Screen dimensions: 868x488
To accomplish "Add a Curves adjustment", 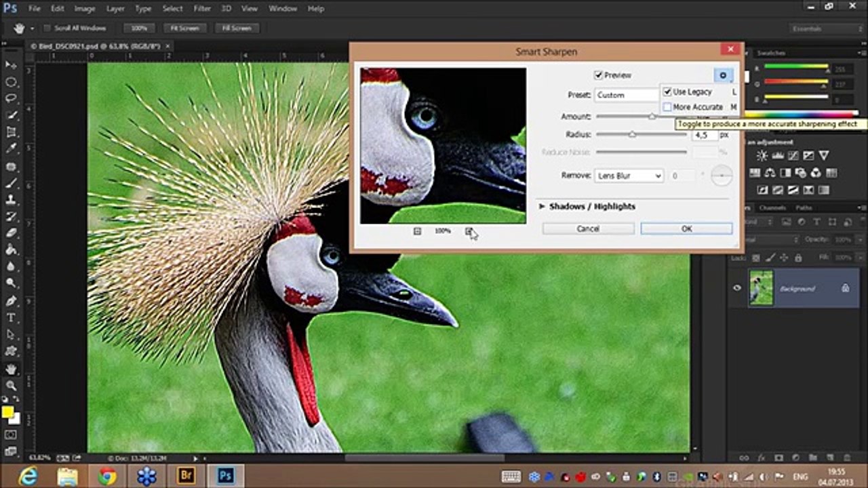I will [793, 156].
